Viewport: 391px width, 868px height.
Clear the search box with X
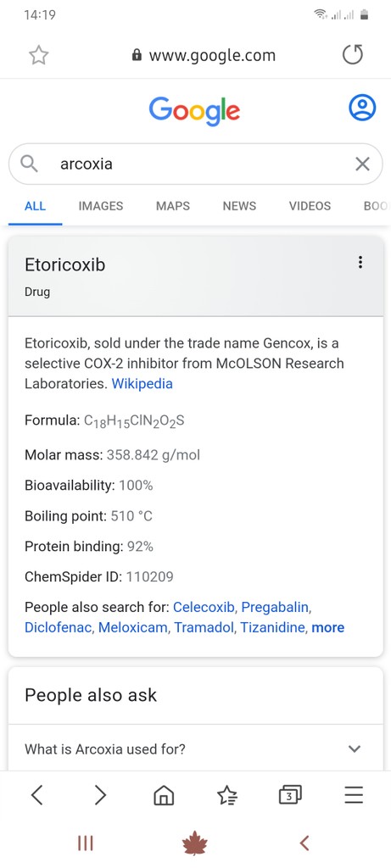(x=362, y=164)
